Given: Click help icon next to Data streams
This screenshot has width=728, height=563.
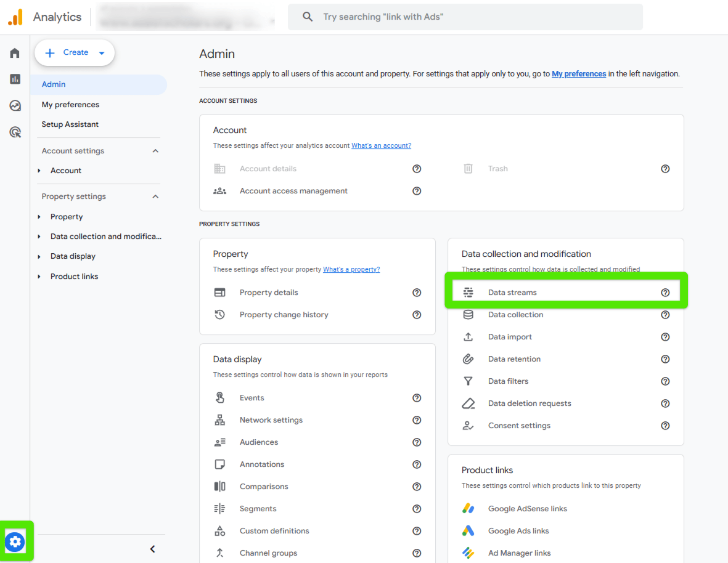Looking at the screenshot, I should coord(665,293).
